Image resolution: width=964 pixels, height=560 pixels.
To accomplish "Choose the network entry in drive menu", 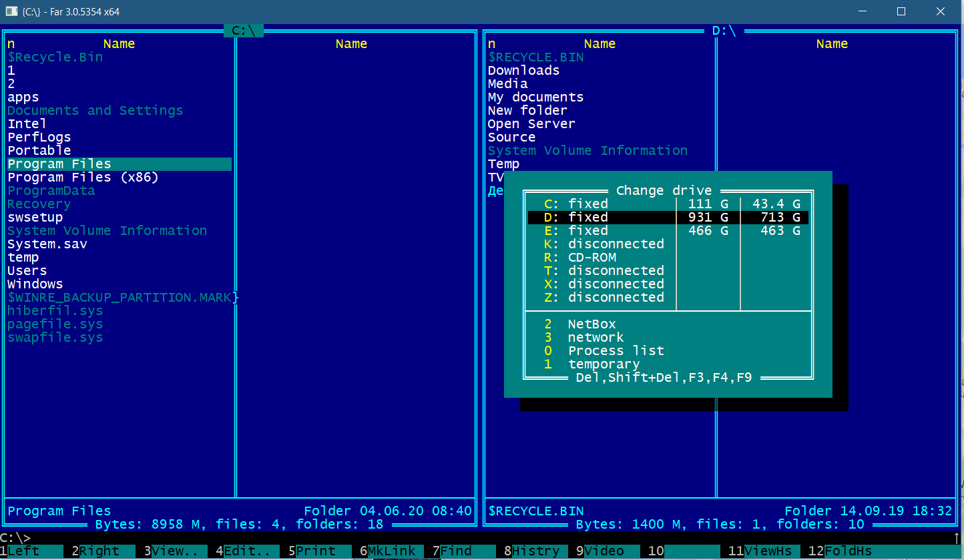I will coord(595,338).
